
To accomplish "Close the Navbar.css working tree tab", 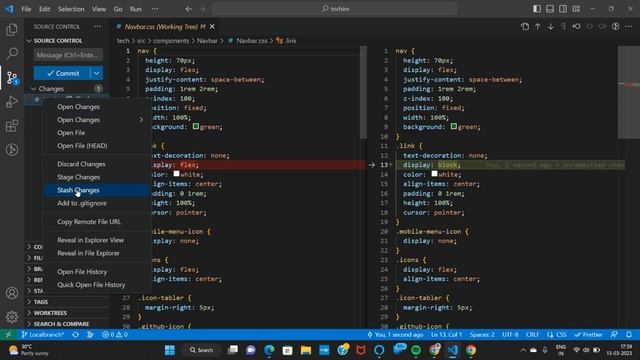I will (x=212, y=27).
